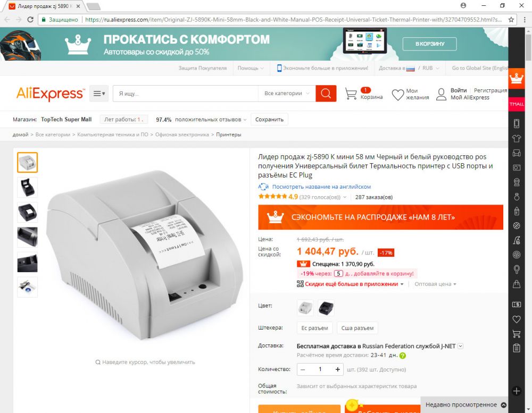Choose the white printer color swatch
This screenshot has width=532, height=413.
pos(305,308)
